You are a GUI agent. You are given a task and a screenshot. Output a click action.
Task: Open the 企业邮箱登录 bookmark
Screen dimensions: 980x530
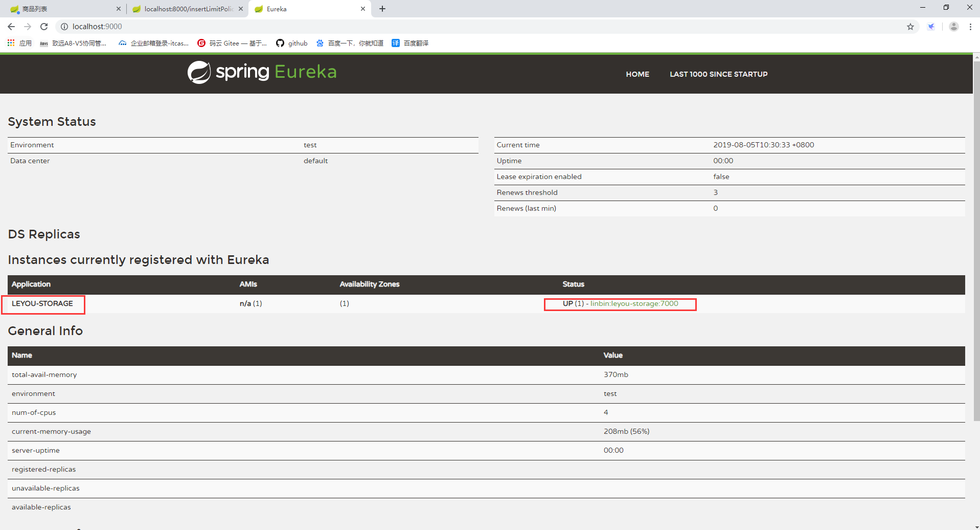pyautogui.click(x=153, y=43)
